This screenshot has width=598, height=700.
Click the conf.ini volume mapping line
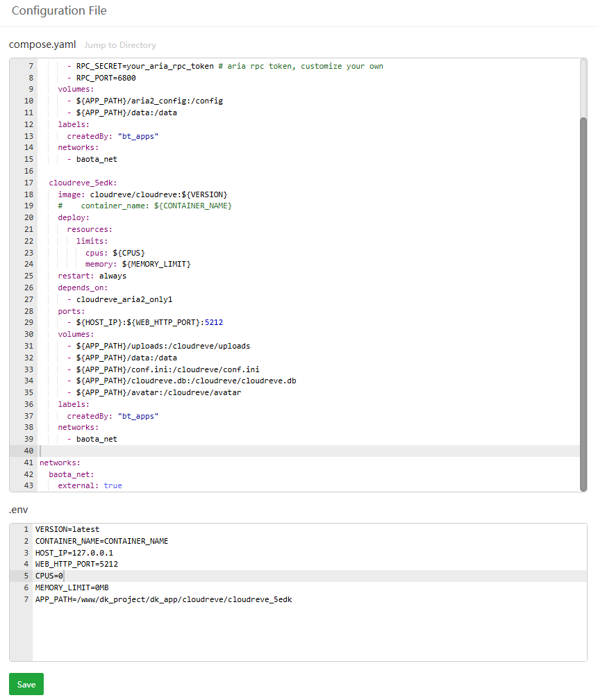pos(163,369)
